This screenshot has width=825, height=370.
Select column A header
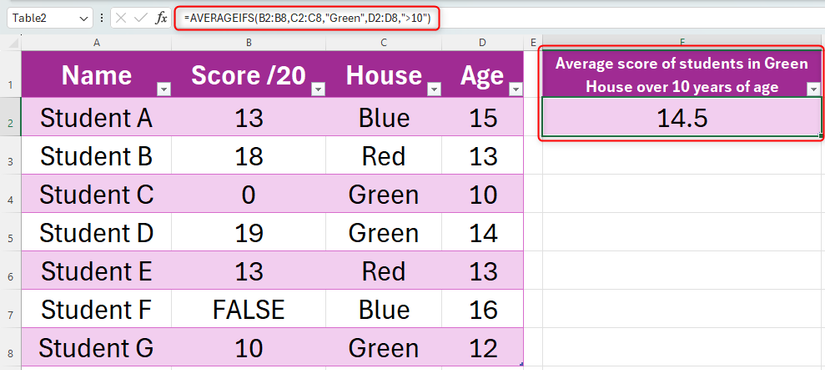click(96, 43)
